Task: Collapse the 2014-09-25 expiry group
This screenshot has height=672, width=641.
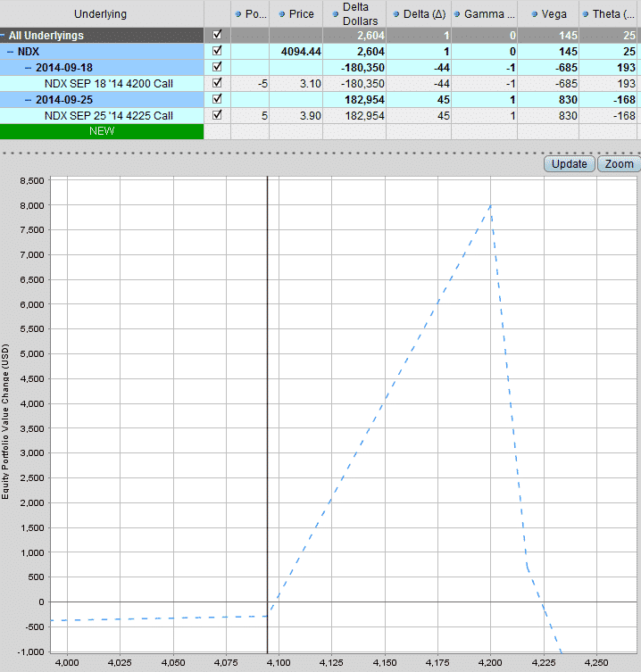Action: [x=29, y=100]
